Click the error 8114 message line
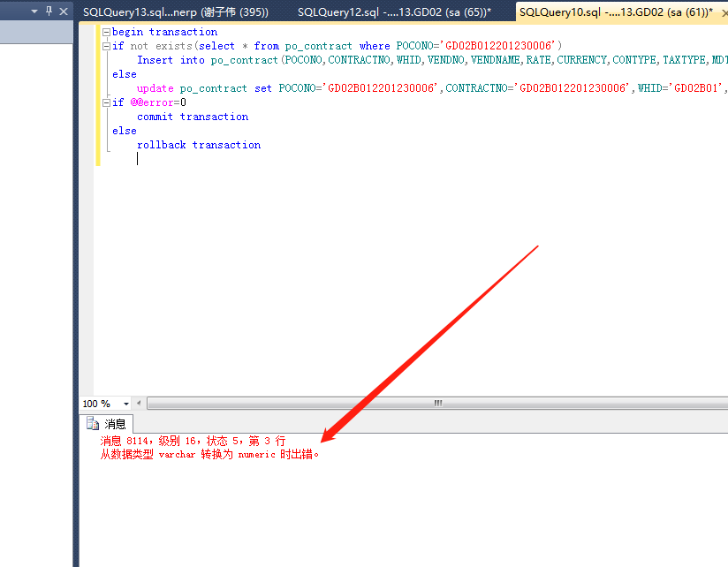The height and width of the screenshot is (567, 728). [194, 441]
